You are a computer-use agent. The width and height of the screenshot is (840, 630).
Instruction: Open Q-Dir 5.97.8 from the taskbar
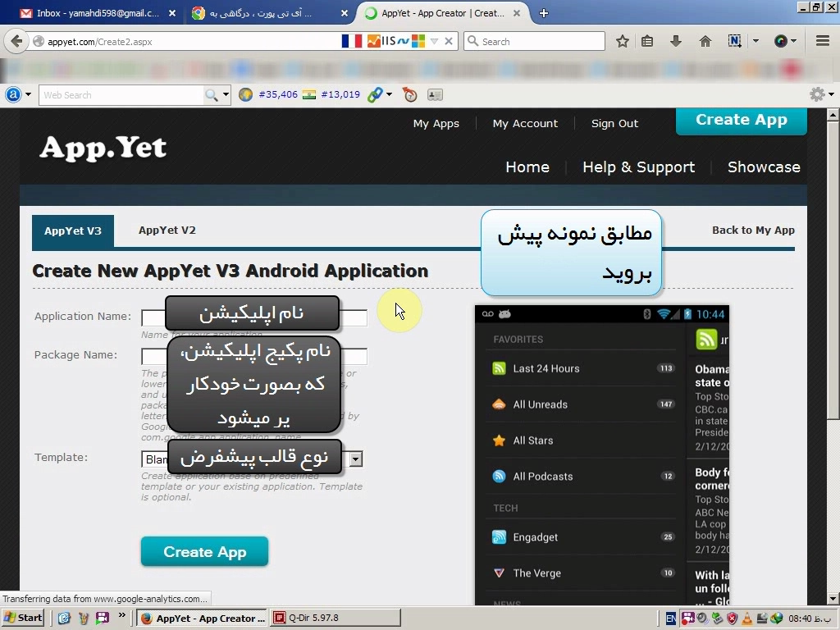coord(336,619)
